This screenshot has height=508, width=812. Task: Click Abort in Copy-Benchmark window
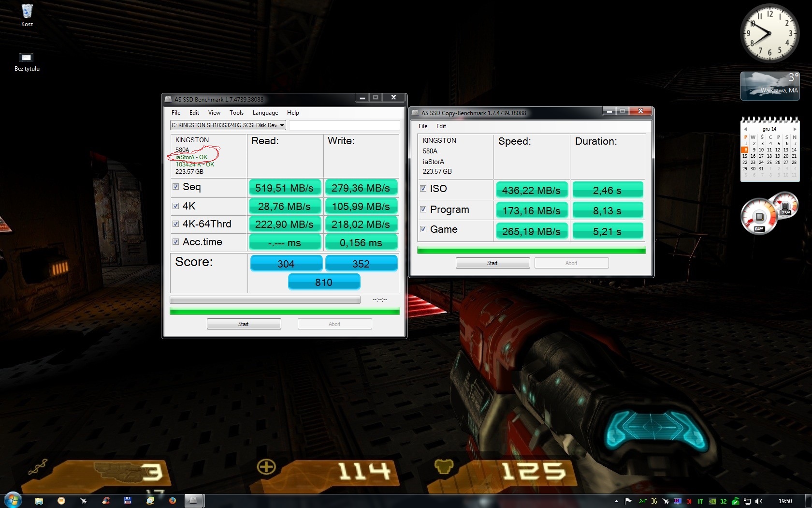(571, 263)
